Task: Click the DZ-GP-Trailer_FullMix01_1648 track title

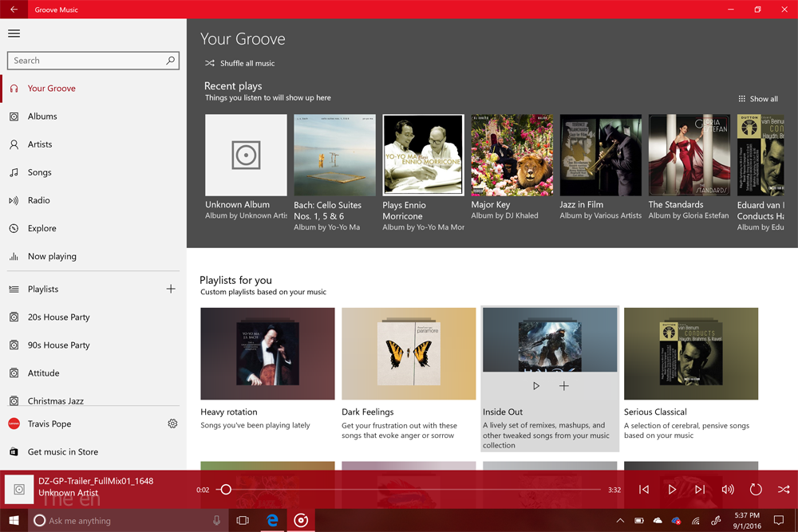Action: point(96,481)
